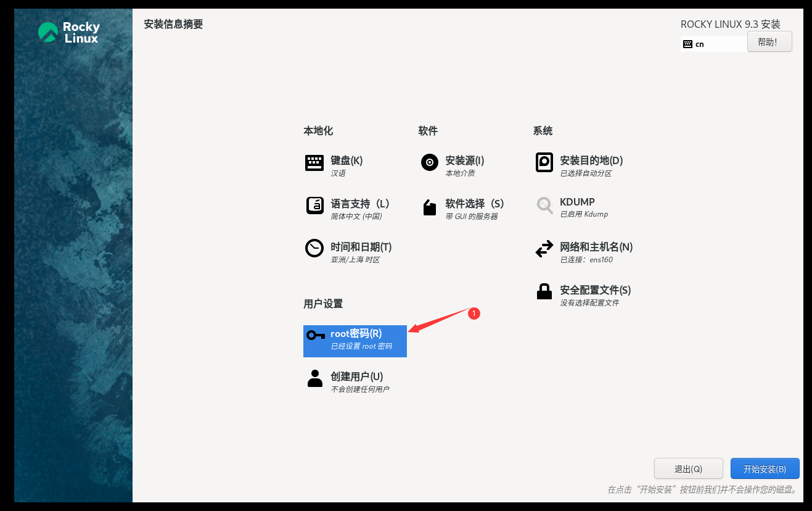Click the text 简体中文 (中国)
Viewport: 812px width, 511px height.
pyautogui.click(x=356, y=217)
